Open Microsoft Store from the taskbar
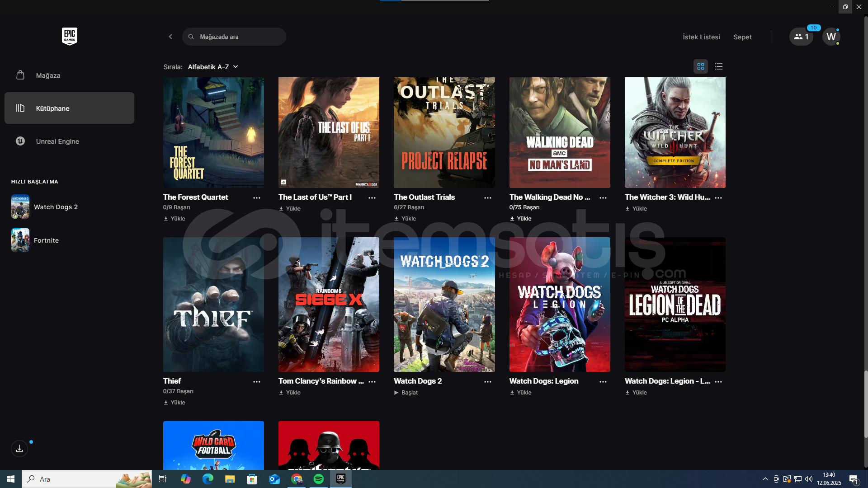This screenshot has width=868, height=488. click(x=252, y=479)
